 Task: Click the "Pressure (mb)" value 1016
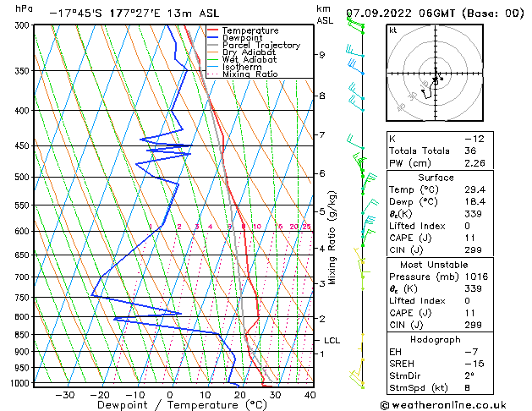[476, 277]
